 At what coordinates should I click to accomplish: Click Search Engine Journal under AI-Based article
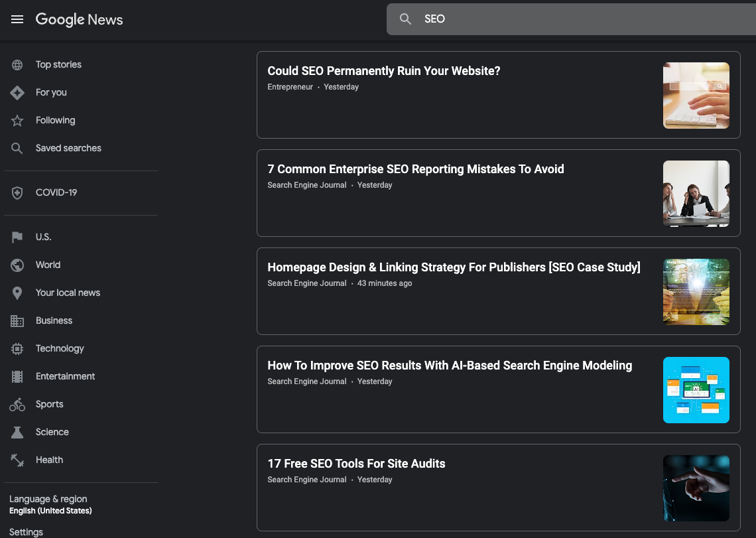click(307, 381)
